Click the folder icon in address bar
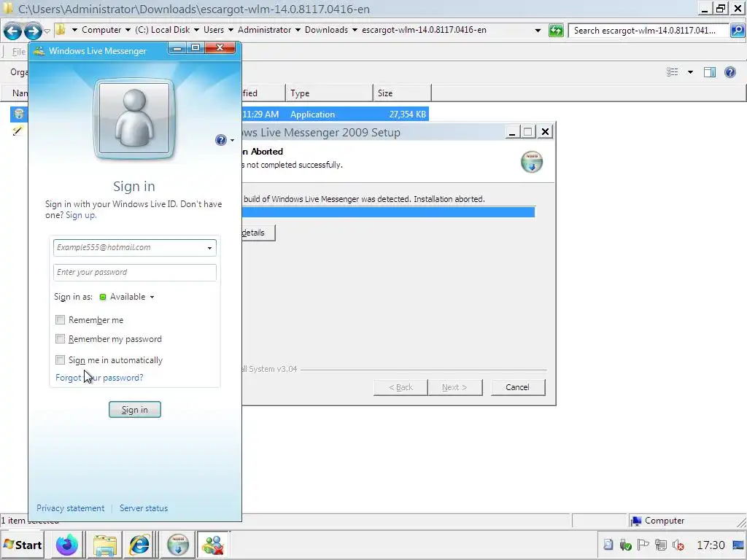 [61, 30]
